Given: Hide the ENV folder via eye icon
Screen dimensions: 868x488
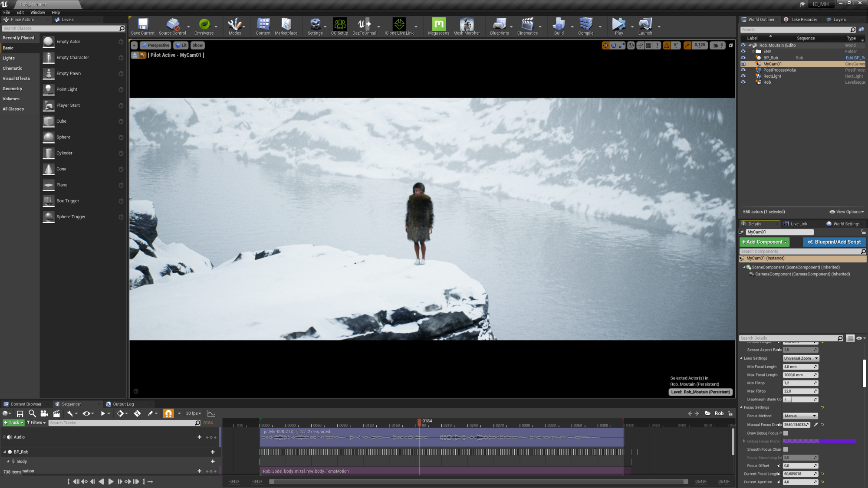Looking at the screenshot, I should tap(743, 51).
